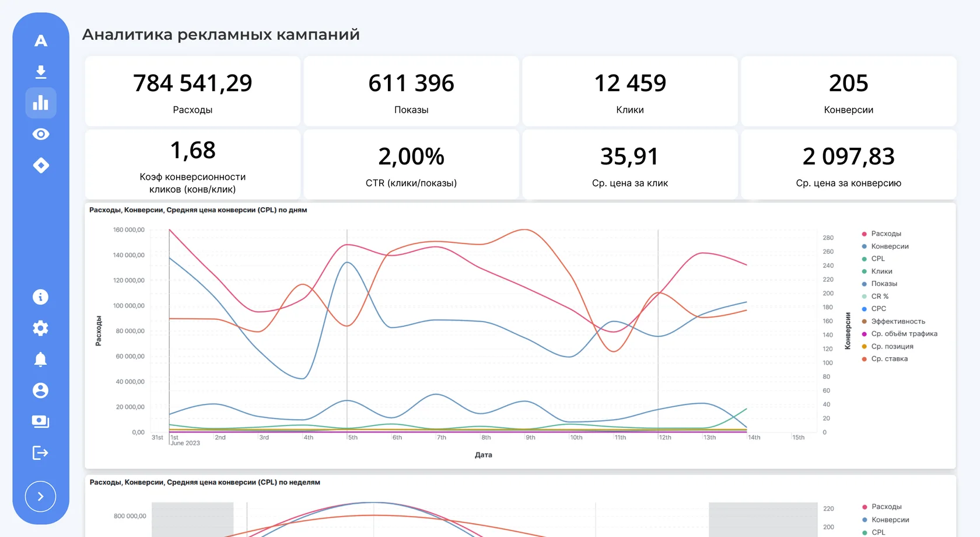Toggle Конверсии series in daily chart legend
Image resolution: width=980 pixels, height=537 pixels.
pos(885,246)
